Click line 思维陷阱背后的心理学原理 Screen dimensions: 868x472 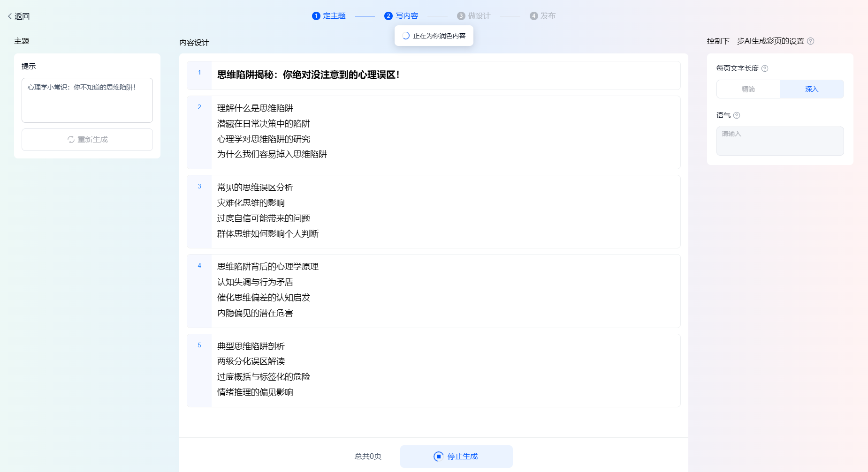point(268,267)
